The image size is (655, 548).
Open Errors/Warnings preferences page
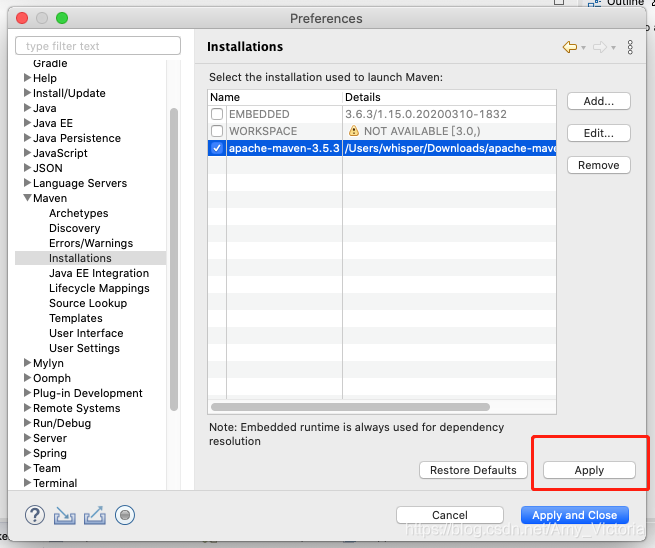tap(91, 243)
